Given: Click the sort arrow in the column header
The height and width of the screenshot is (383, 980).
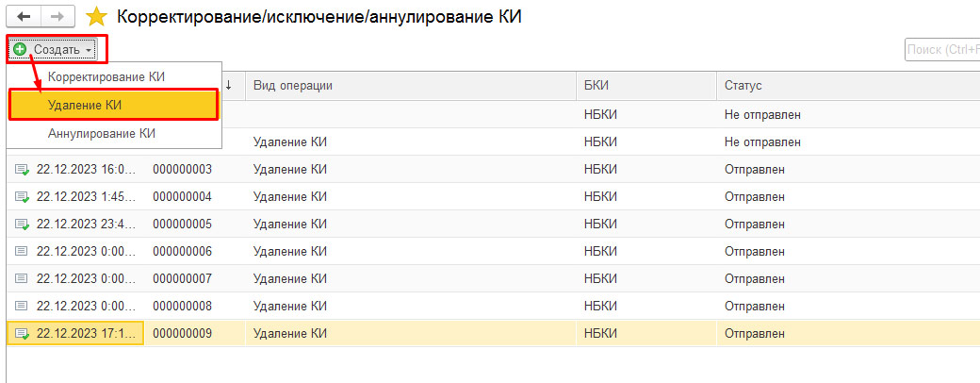Looking at the screenshot, I should 228,86.
